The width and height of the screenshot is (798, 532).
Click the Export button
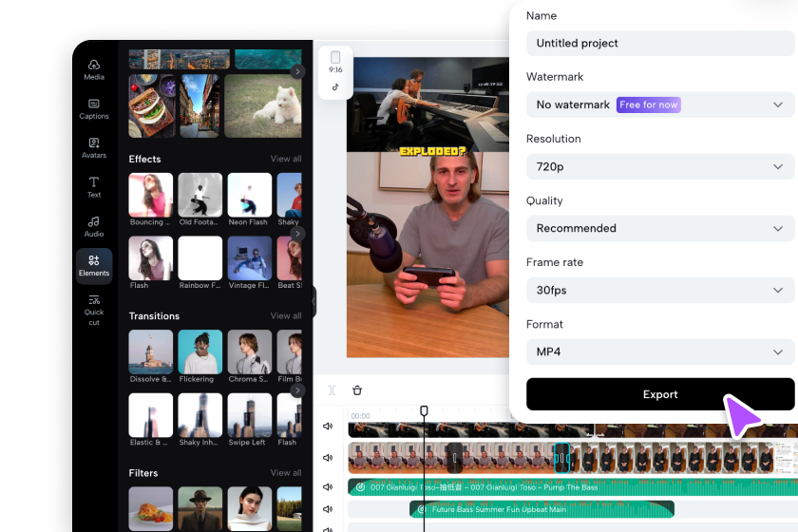coord(660,394)
